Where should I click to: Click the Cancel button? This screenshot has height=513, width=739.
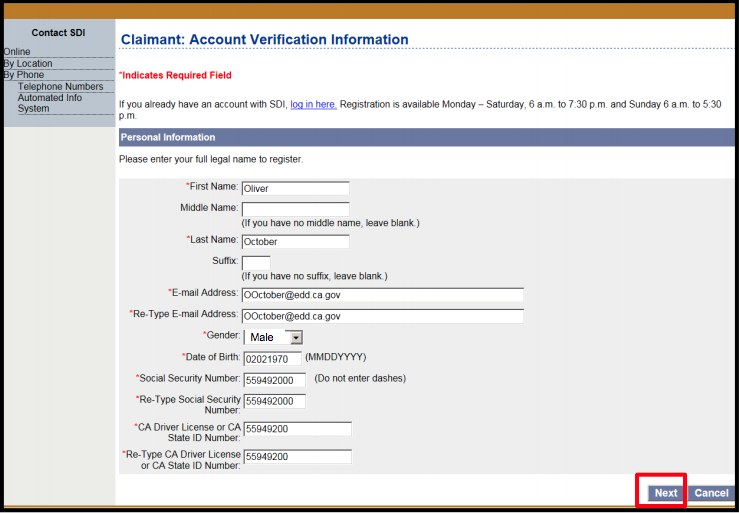(711, 493)
